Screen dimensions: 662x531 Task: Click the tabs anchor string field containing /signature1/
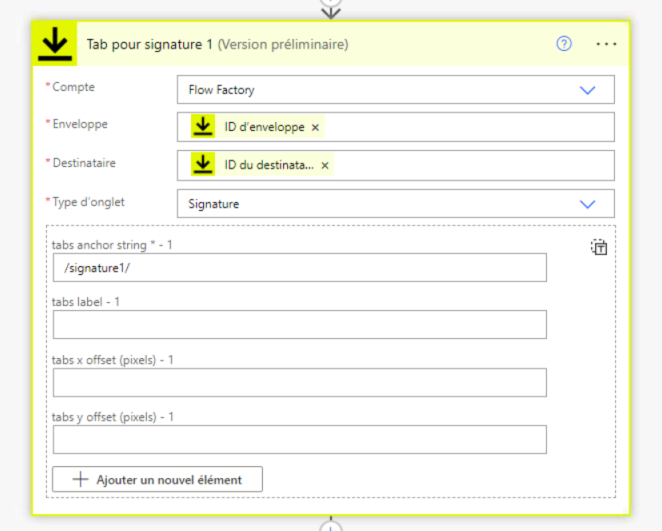(x=299, y=268)
